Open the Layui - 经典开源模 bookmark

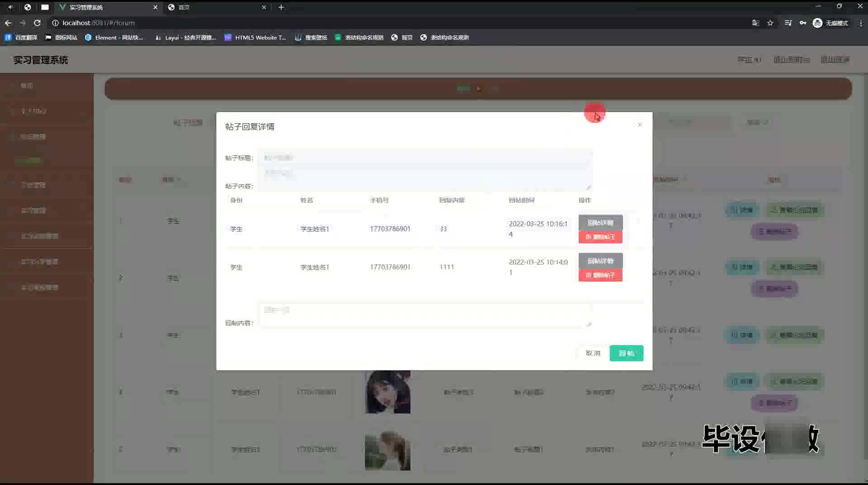point(186,38)
